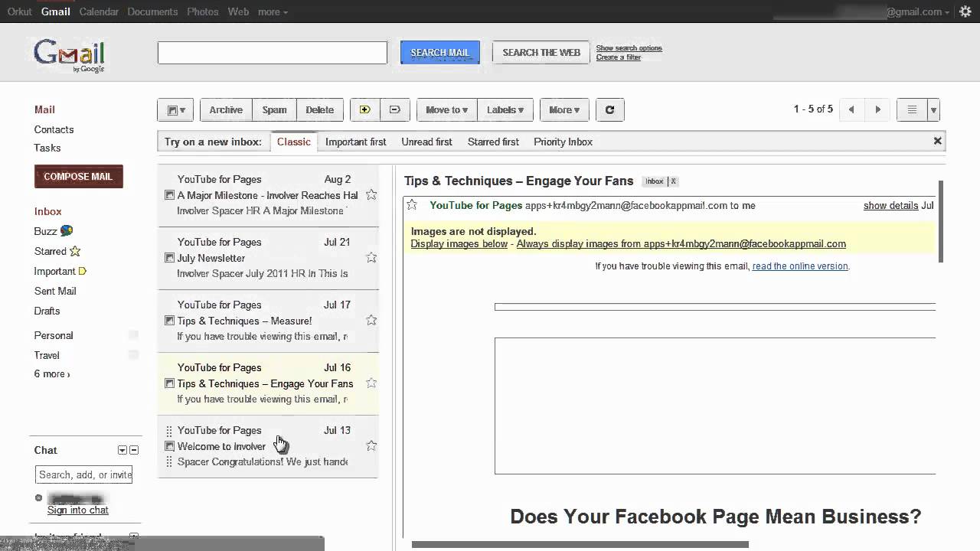Star the 'Engage Your Fans' email in list

coord(371,383)
